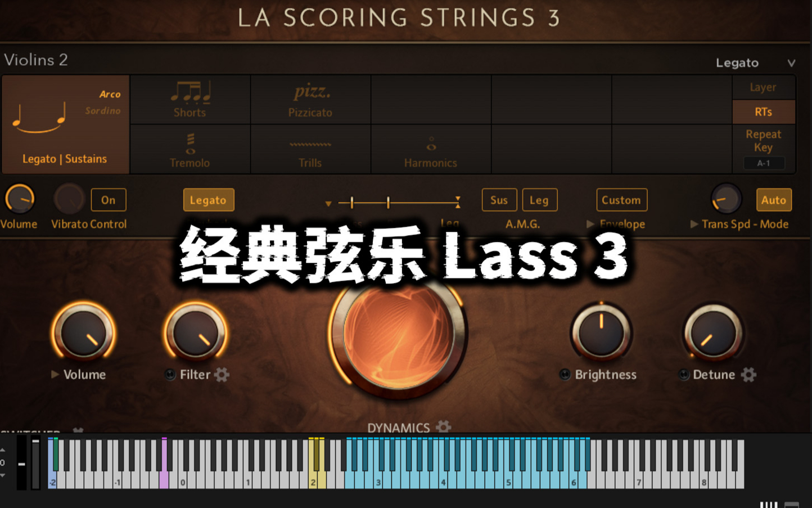Toggle the Brightness power button
The width and height of the screenshot is (812, 508).
[565, 375]
